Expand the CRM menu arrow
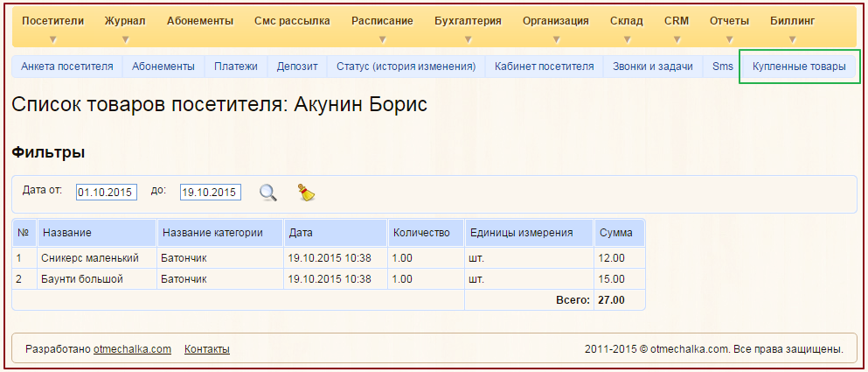The image size is (868, 372). 677,40
